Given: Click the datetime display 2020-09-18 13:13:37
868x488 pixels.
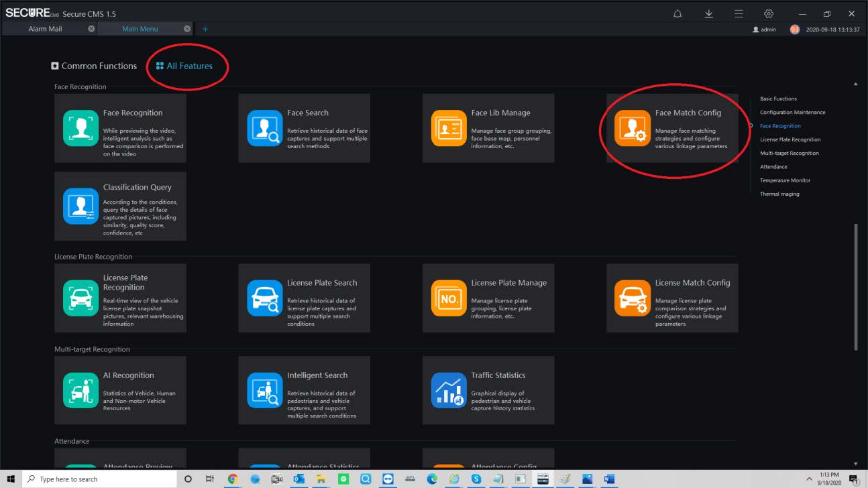Looking at the screenshot, I should pyautogui.click(x=832, y=29).
